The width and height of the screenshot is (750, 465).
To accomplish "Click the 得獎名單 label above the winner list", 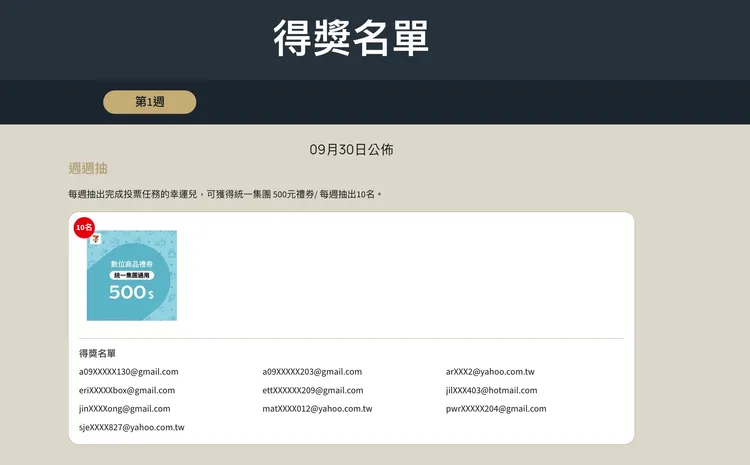I will [x=98, y=353].
